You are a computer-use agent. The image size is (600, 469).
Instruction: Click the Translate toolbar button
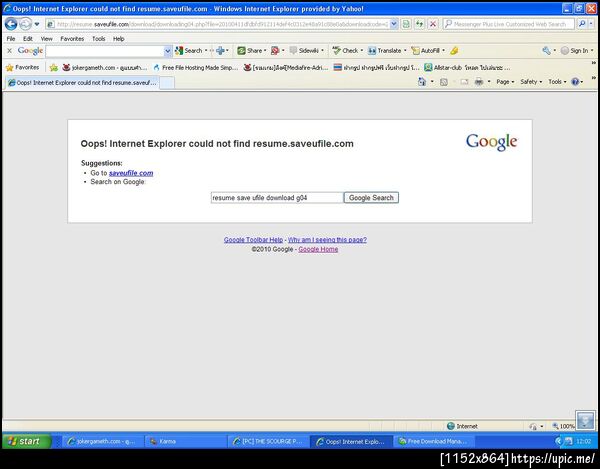(x=385, y=50)
